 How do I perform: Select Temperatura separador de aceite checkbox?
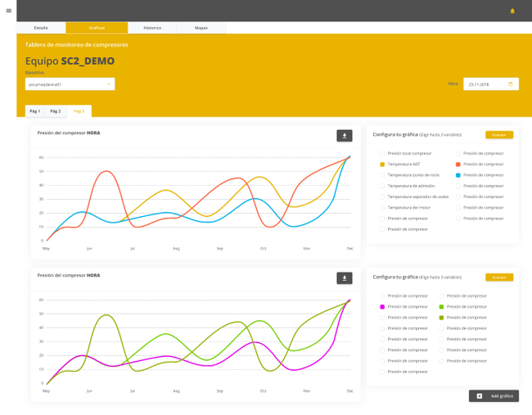pos(382,196)
